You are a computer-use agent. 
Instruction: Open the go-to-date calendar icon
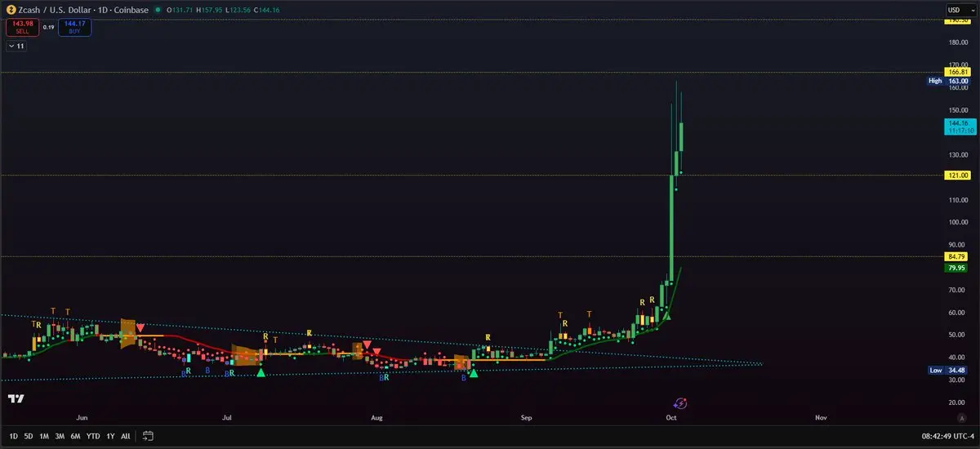[x=148, y=436]
